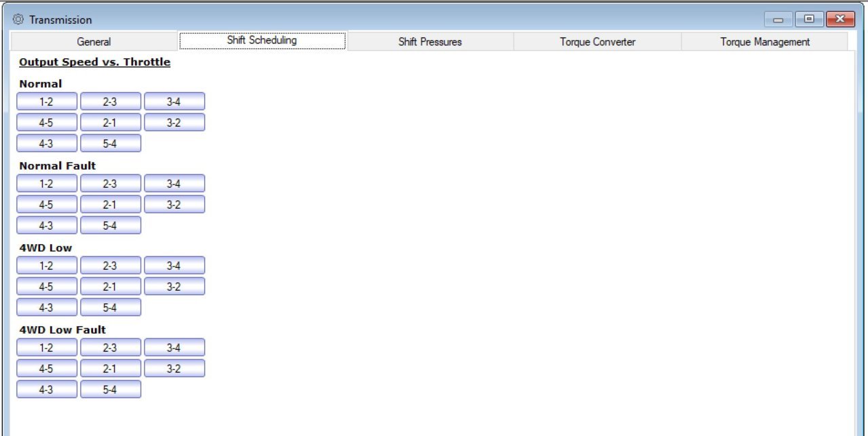Screen dimensions: 868x436
Task: Select 4-3 in 4WD Low Fault
Action: pyautogui.click(x=47, y=390)
